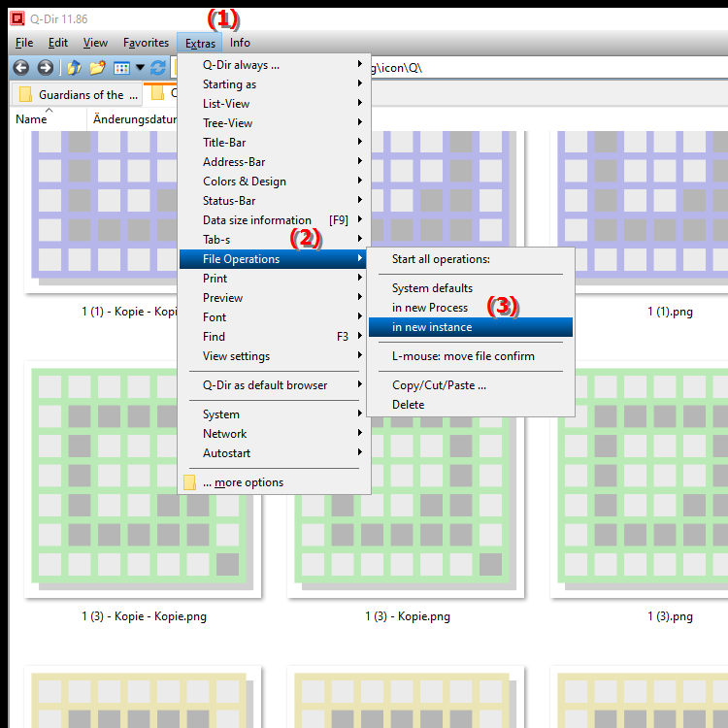The image size is (728, 728).
Task: Click the forward navigation arrow icon
Action: click(x=45, y=68)
